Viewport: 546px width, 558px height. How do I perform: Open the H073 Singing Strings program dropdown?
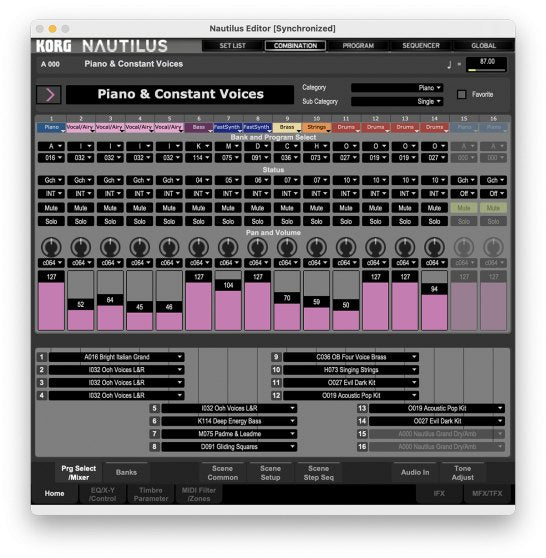[351, 370]
